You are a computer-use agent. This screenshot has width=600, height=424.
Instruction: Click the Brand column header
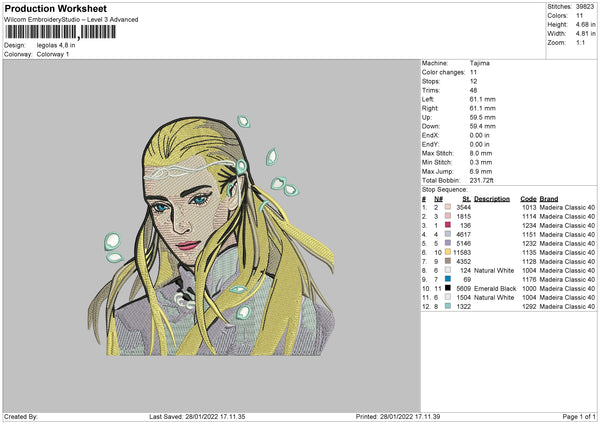coord(551,198)
